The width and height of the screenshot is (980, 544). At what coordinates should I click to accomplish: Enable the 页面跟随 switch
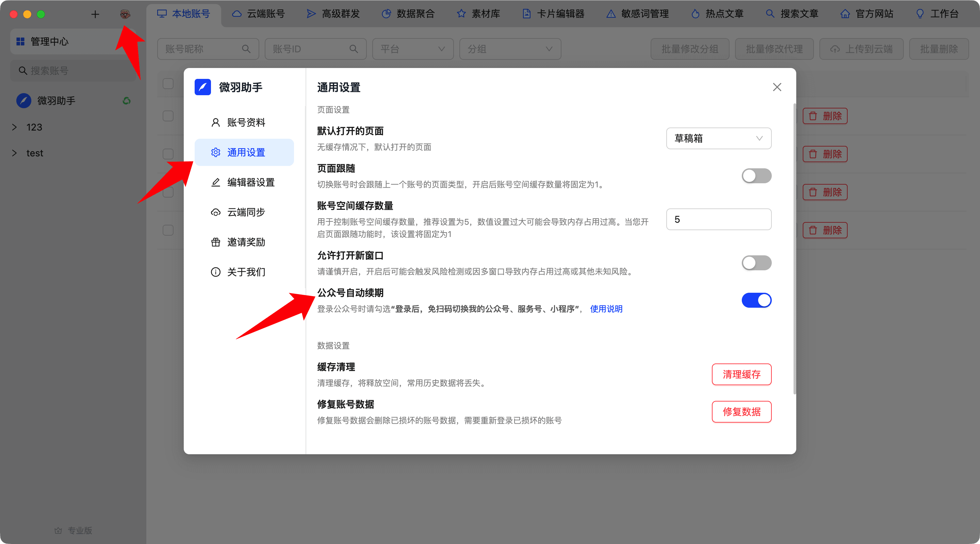tap(756, 176)
